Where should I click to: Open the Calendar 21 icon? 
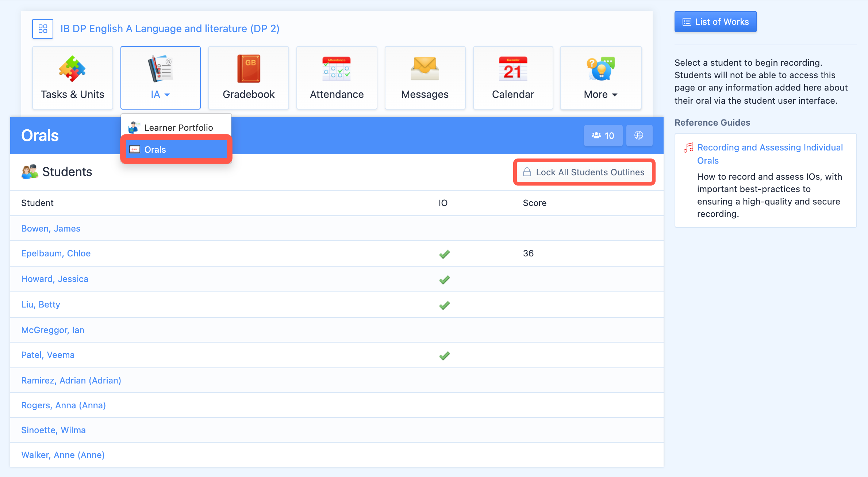pos(513,69)
